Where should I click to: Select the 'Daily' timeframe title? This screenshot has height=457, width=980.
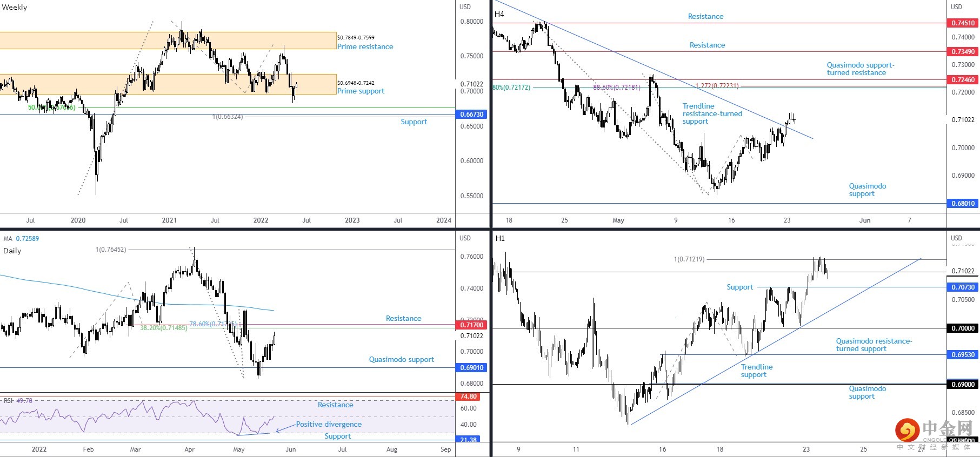pyautogui.click(x=12, y=251)
